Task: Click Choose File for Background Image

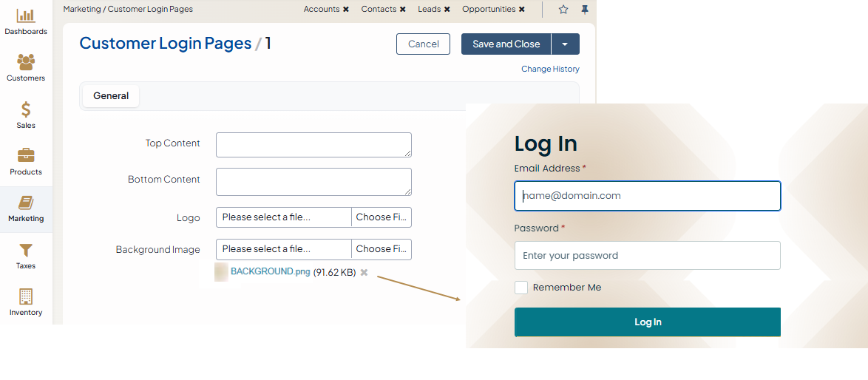Action: [x=382, y=249]
